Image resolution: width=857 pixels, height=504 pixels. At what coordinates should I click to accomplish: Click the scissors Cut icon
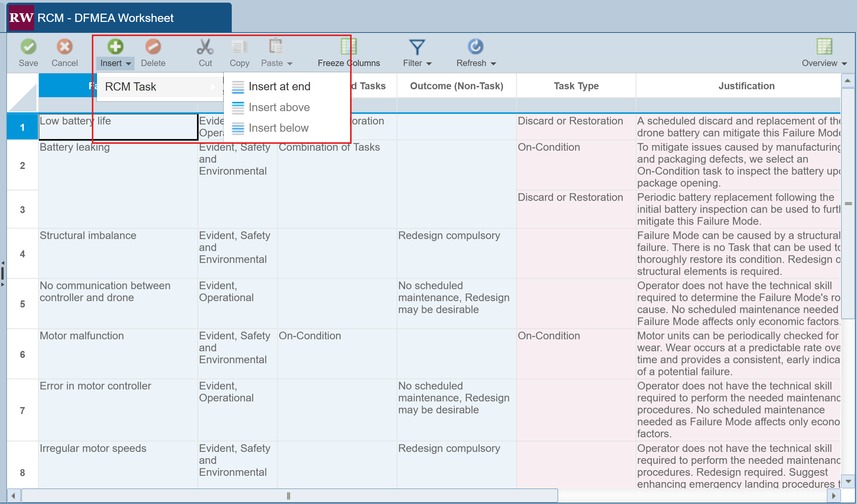point(205,46)
